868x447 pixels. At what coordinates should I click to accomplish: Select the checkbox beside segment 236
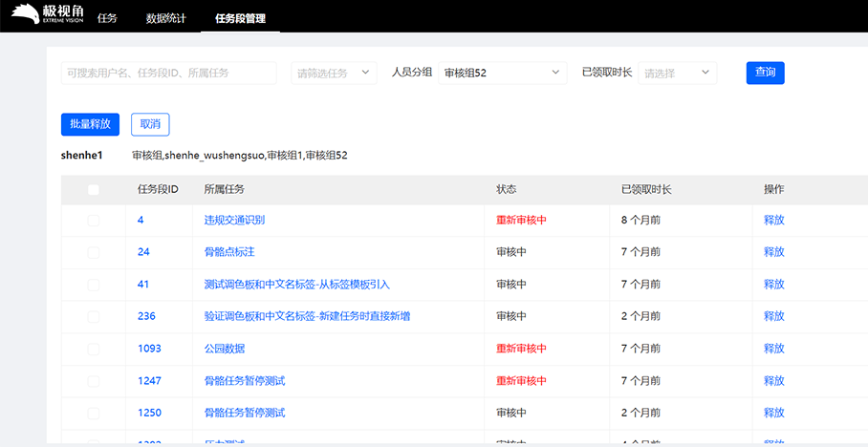(94, 316)
